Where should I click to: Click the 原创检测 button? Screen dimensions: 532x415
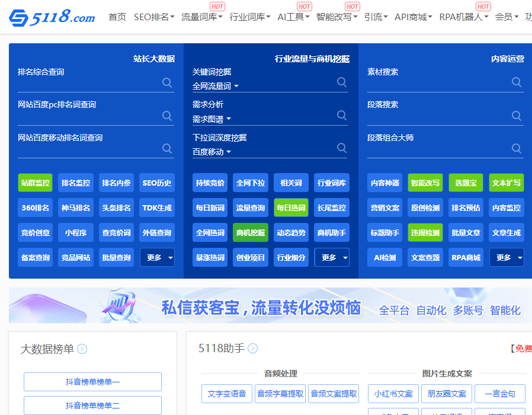tap(425, 207)
